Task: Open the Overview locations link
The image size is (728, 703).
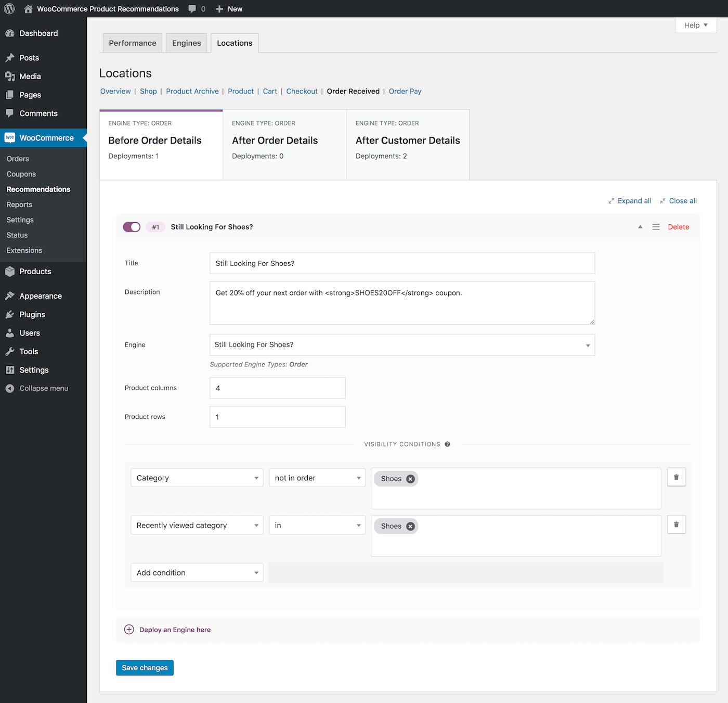Action: pos(115,91)
